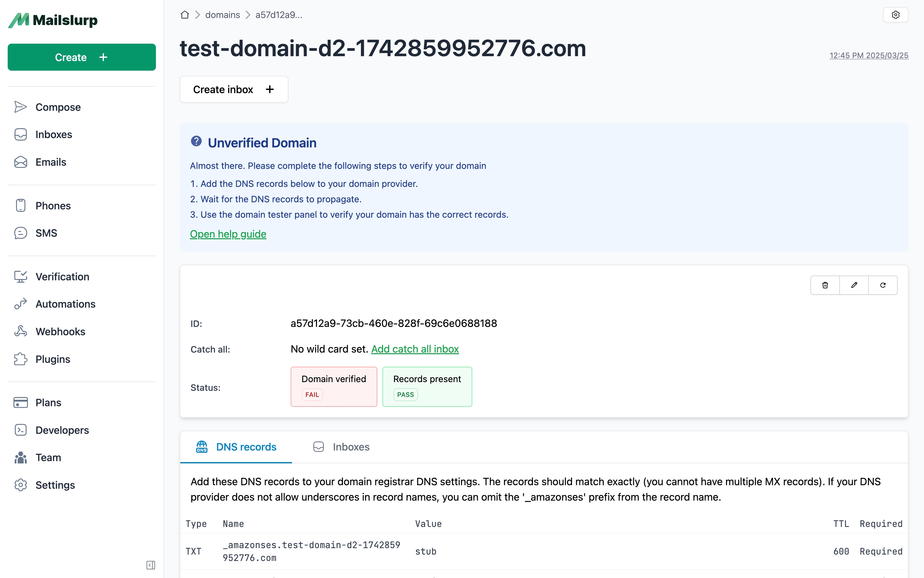Click the Plugins puzzle icon

[21, 359]
